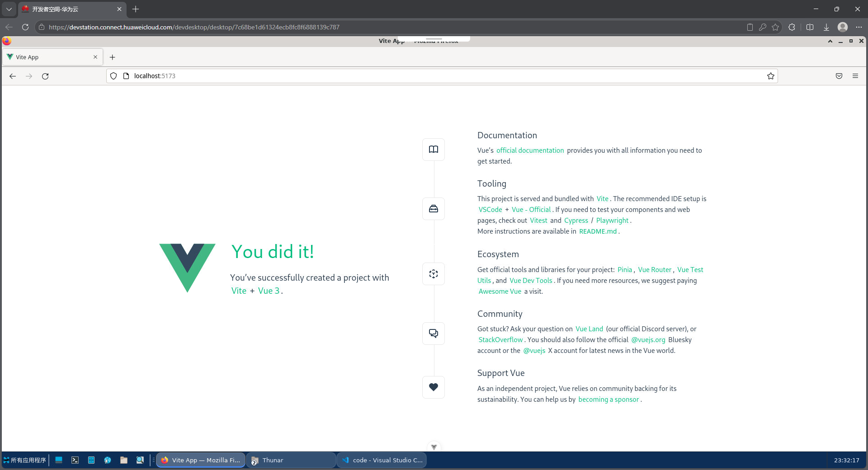Click show desktop icon in taskbar

(x=59, y=460)
